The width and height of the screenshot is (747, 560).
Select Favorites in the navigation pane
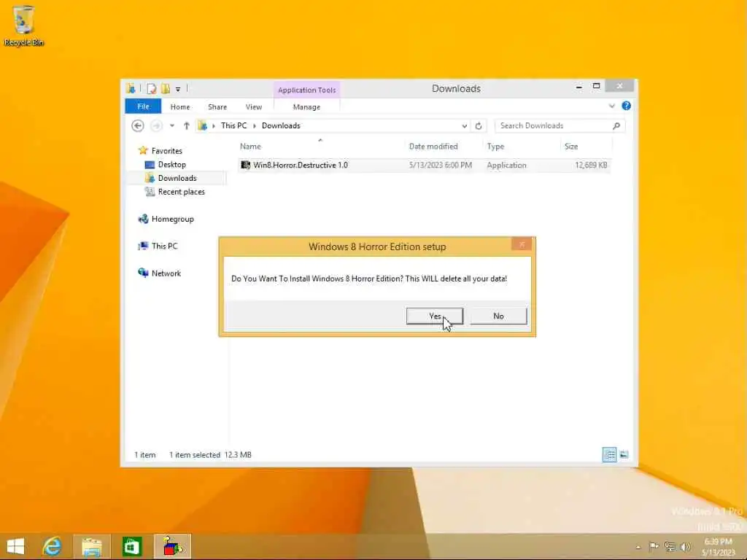[x=167, y=150]
